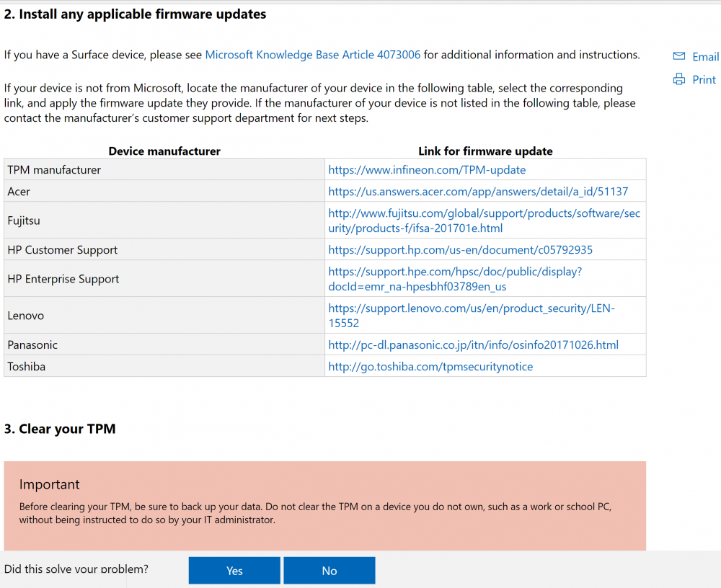The width and height of the screenshot is (721, 588).
Task: Open the Panasonic firmware info link
Action: pos(473,345)
